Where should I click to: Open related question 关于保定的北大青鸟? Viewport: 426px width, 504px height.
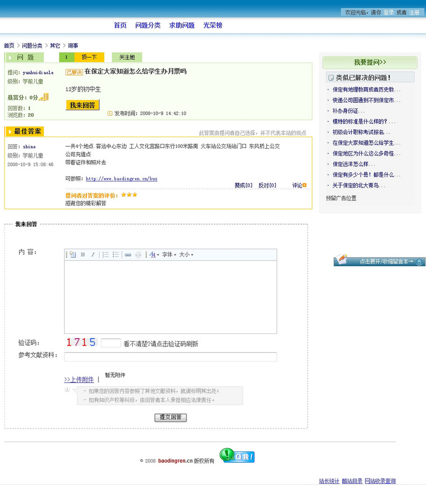pyautogui.click(x=358, y=186)
